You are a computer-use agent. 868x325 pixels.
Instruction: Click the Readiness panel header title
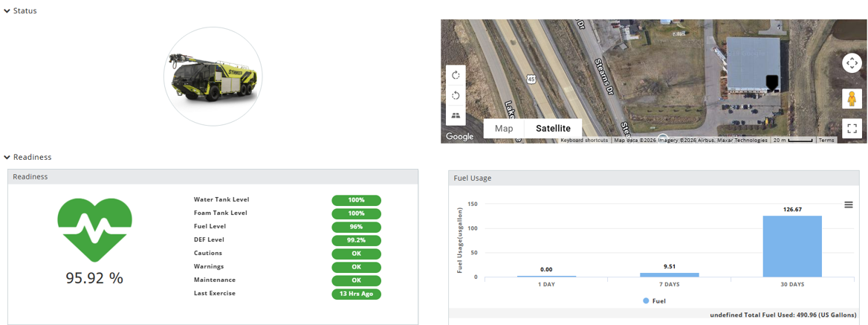30,176
